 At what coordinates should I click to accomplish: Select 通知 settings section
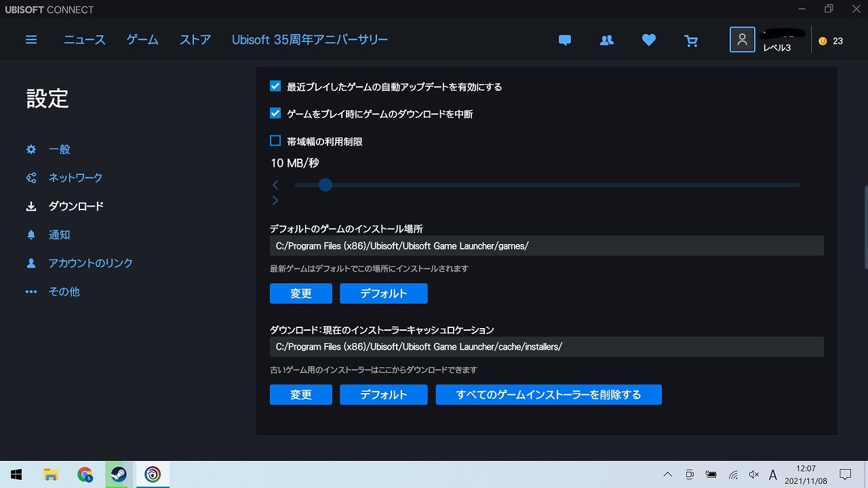coord(60,235)
